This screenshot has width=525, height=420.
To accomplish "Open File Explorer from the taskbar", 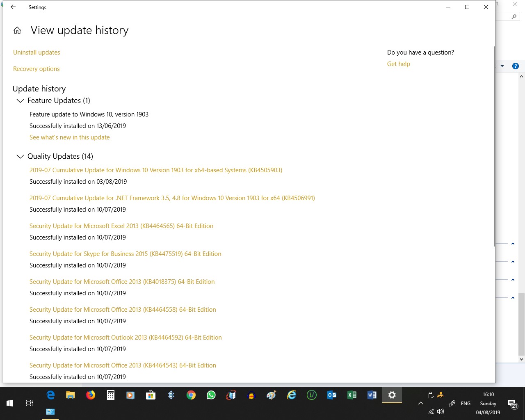I will (x=71, y=395).
